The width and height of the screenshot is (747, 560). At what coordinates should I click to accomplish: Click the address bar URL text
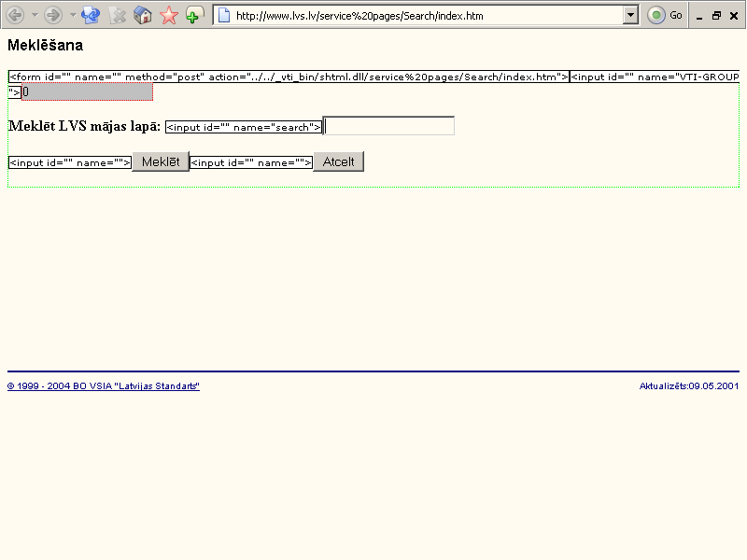(x=373, y=15)
